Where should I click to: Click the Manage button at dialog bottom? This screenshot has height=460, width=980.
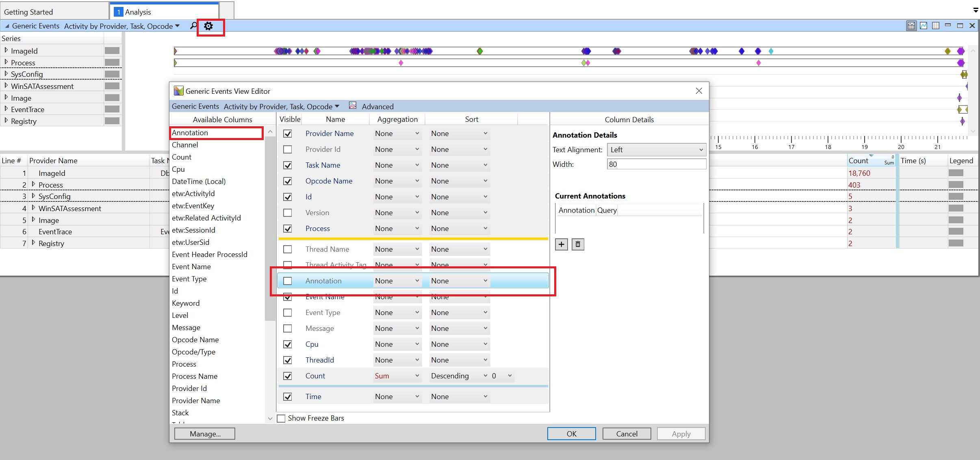[x=205, y=434]
